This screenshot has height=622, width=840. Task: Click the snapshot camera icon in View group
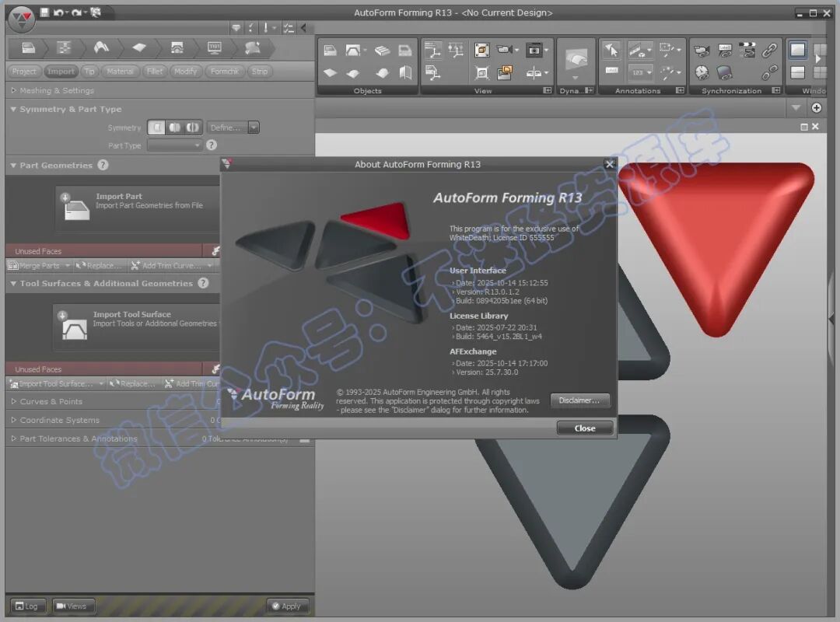point(534,50)
